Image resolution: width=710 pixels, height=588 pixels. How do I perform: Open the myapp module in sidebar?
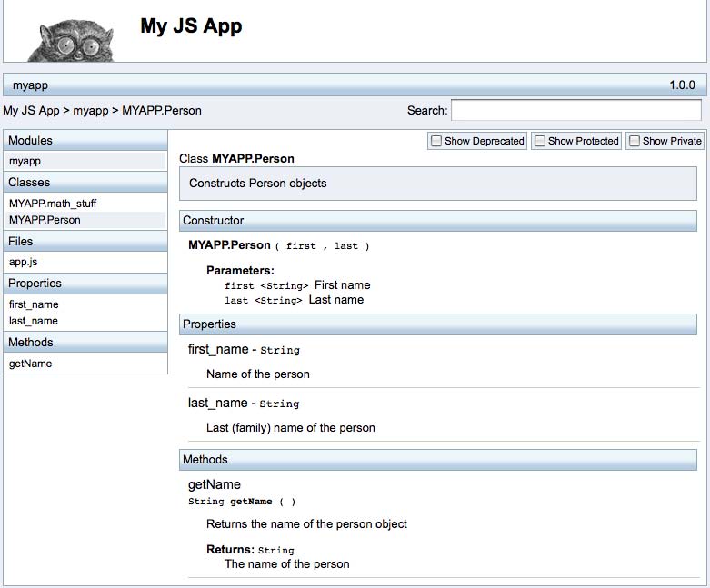25,161
